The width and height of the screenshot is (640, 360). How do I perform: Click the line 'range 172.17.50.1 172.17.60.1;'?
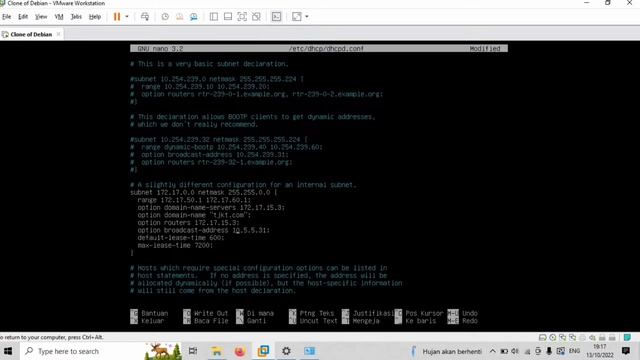[194, 200]
